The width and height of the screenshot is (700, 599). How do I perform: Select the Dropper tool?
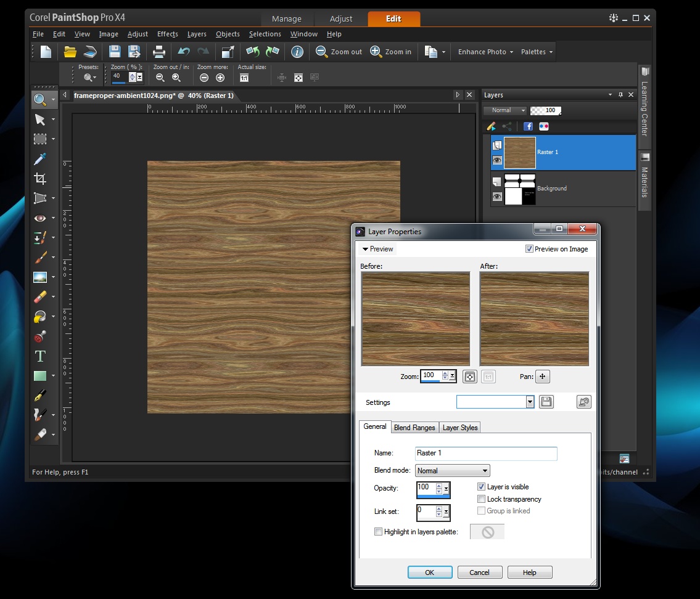tap(40, 159)
